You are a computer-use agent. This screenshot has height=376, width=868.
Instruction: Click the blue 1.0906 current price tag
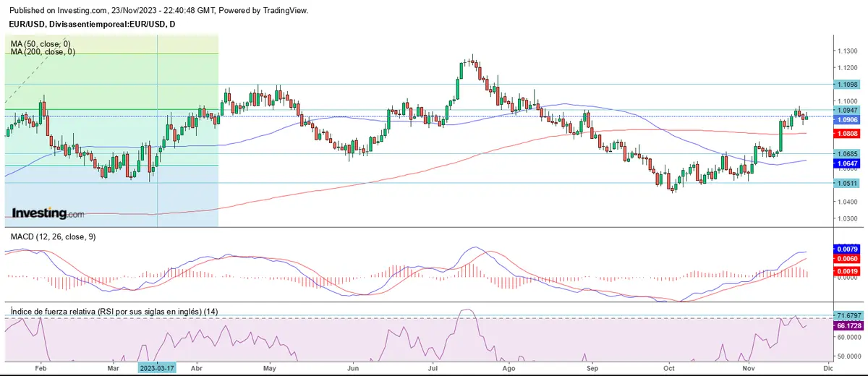(846, 119)
